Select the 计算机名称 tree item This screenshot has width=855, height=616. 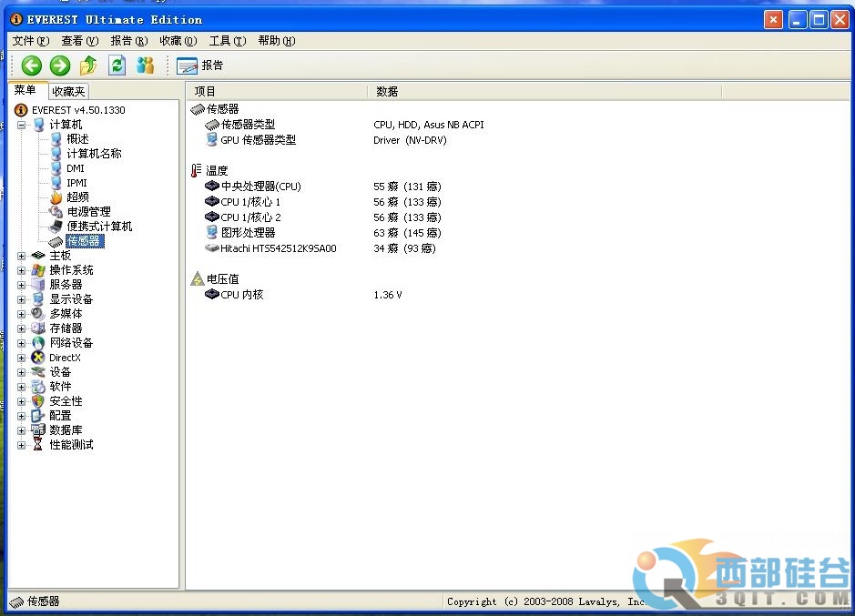[x=94, y=154]
